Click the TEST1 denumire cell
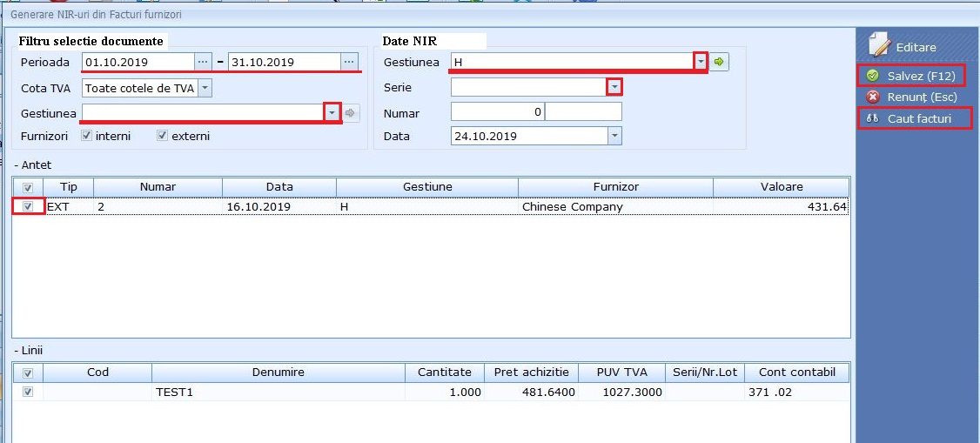Viewport: 980px width, 443px height. (279, 393)
